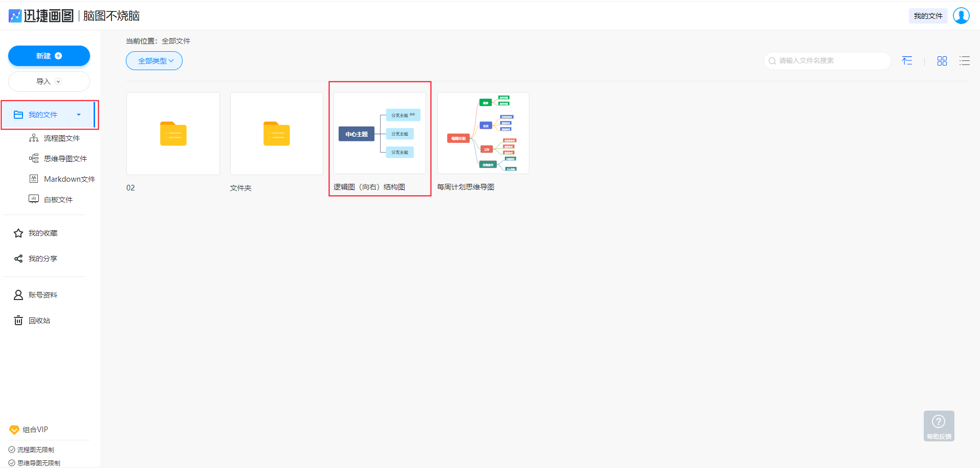Go to 我的分享 page
The image size is (980, 469).
(42, 259)
